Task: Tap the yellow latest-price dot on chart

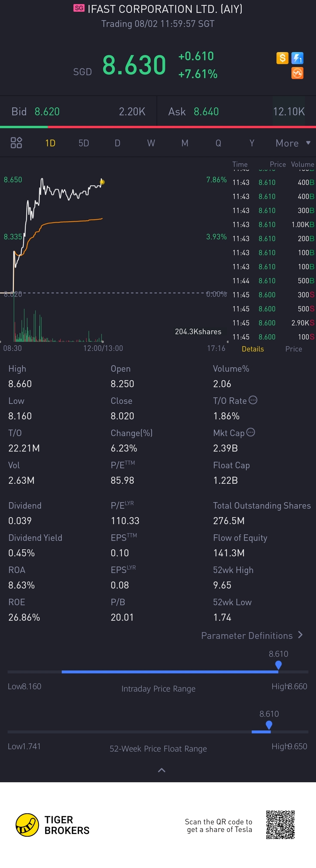Action: [x=102, y=182]
